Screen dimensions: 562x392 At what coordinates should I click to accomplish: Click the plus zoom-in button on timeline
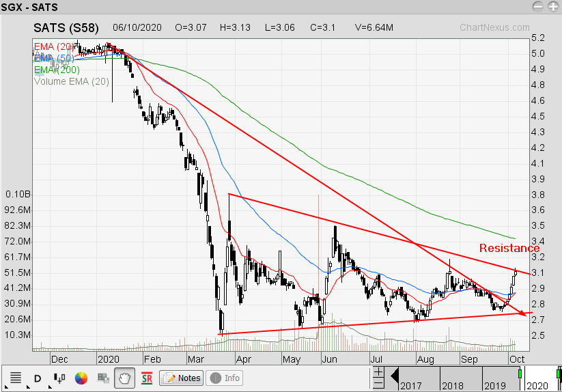(378, 372)
